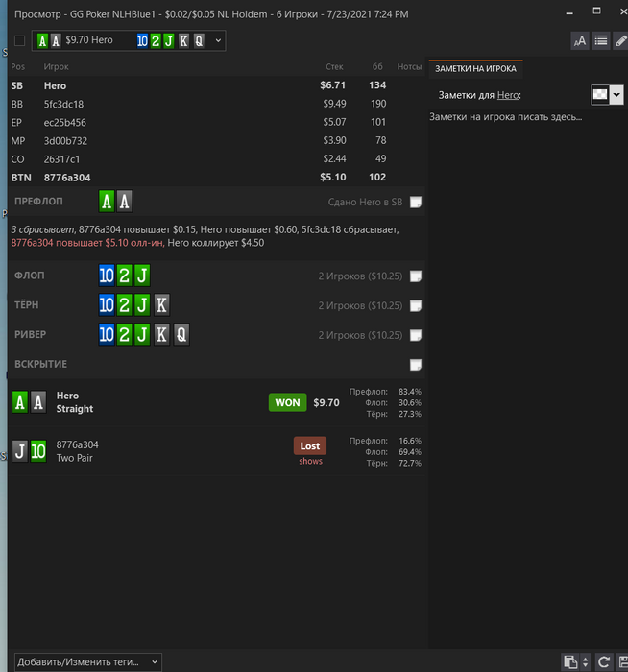628x672 pixels.
Task: Open the note icon on ТЁРН row
Action: coord(416,305)
